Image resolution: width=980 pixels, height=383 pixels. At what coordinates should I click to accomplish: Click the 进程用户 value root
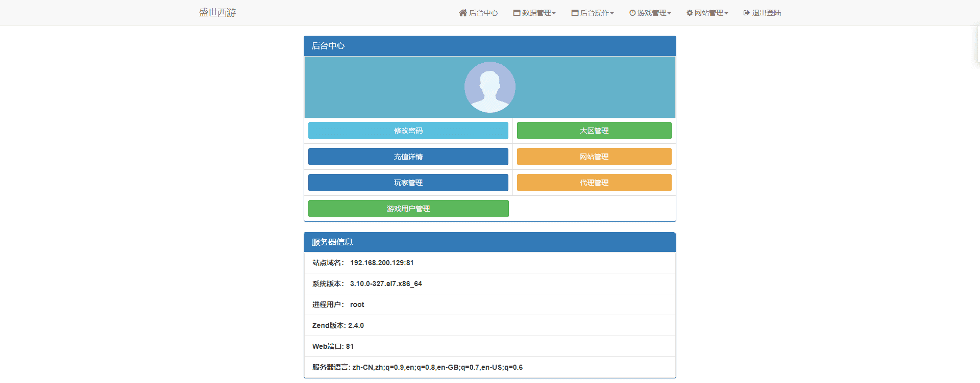coord(357,304)
